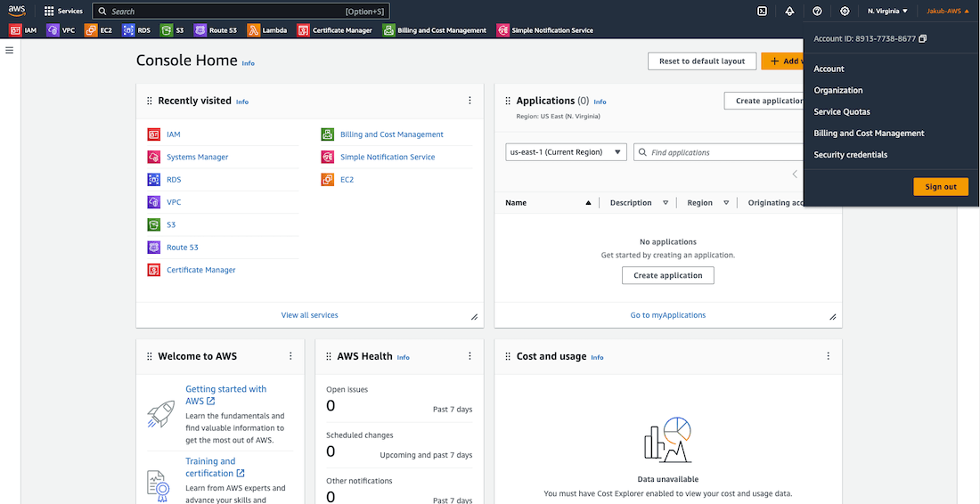This screenshot has height=504, width=980.
Task: Focus the top Search field
Action: pos(241,12)
